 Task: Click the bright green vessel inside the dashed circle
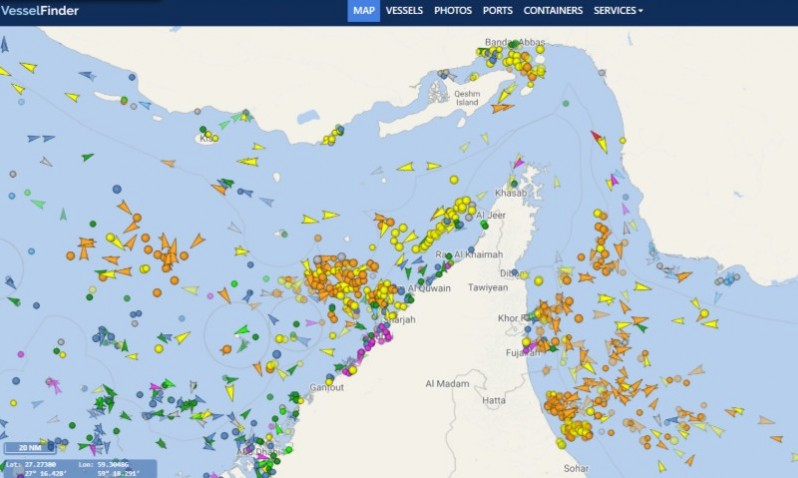242,330
